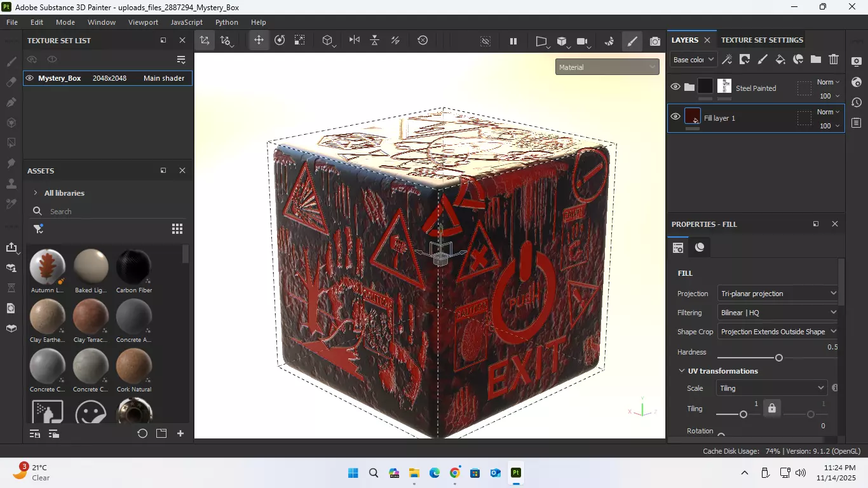
Task: Open the Base color channel dropdown
Action: coord(693,59)
